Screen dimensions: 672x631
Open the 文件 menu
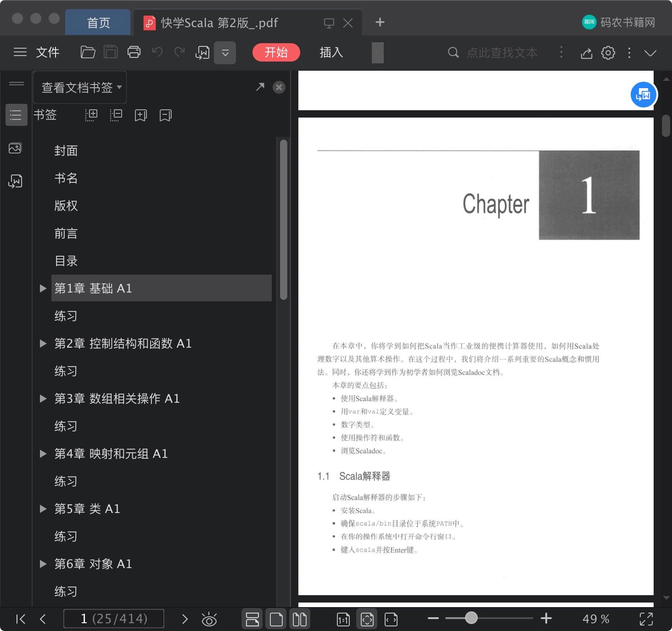[x=48, y=52]
